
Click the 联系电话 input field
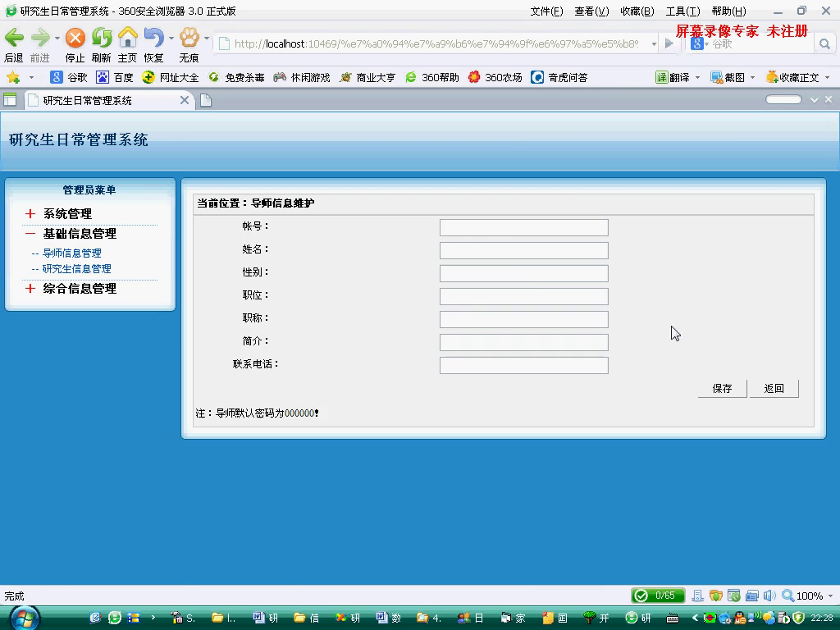524,365
